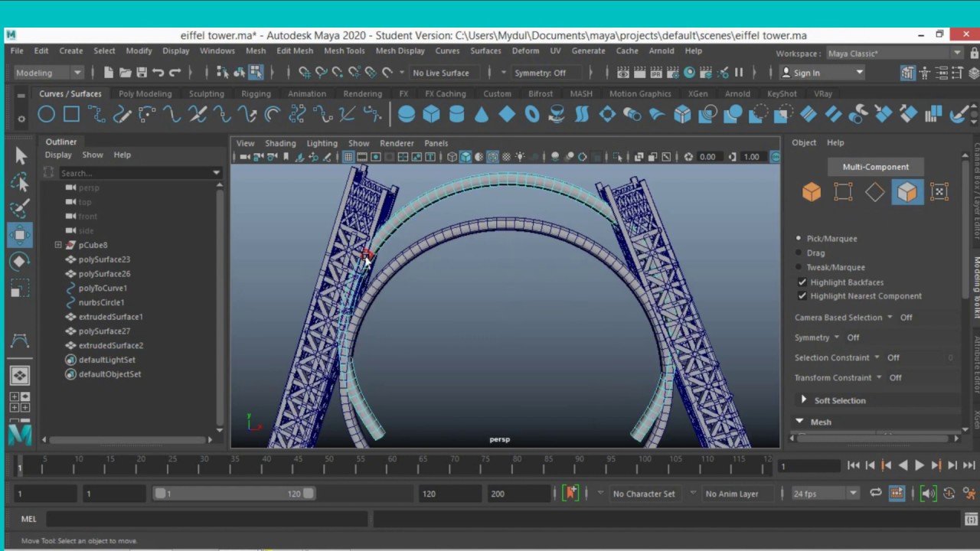Click the Multi-Component button
The width and height of the screenshot is (980, 551).
click(876, 167)
